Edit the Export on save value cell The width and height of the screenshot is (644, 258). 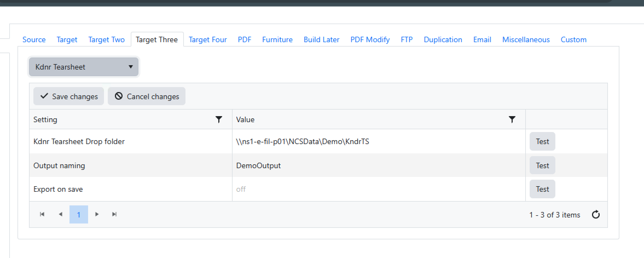(x=378, y=189)
